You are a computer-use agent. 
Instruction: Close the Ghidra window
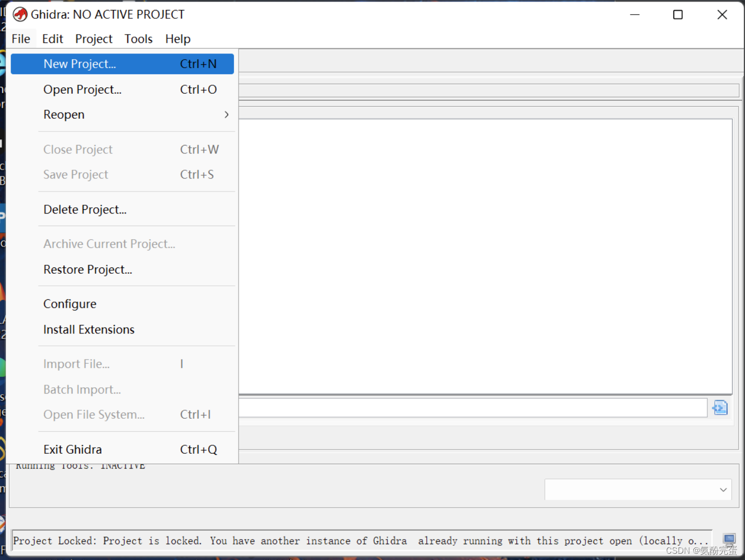point(722,15)
